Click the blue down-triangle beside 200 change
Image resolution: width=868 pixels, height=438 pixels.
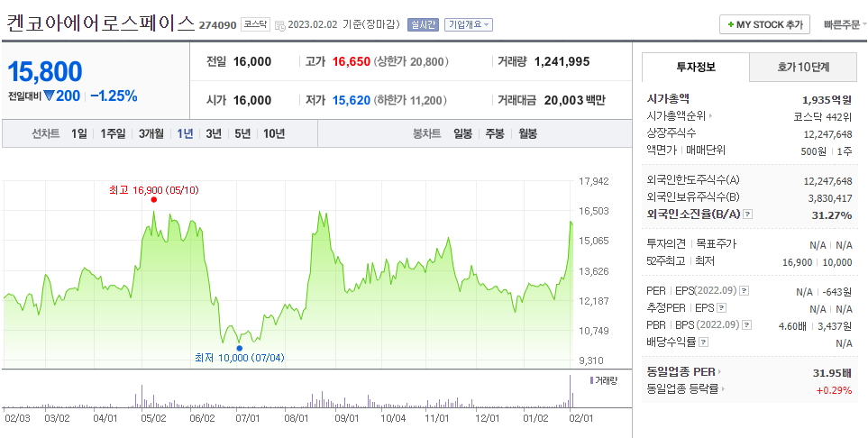[49, 96]
